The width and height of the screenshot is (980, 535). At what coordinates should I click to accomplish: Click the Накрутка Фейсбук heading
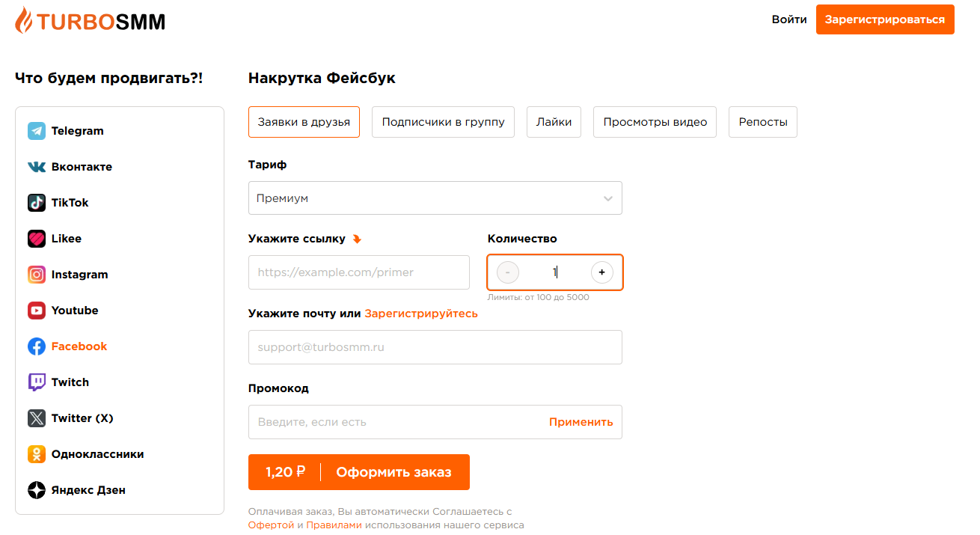(322, 78)
